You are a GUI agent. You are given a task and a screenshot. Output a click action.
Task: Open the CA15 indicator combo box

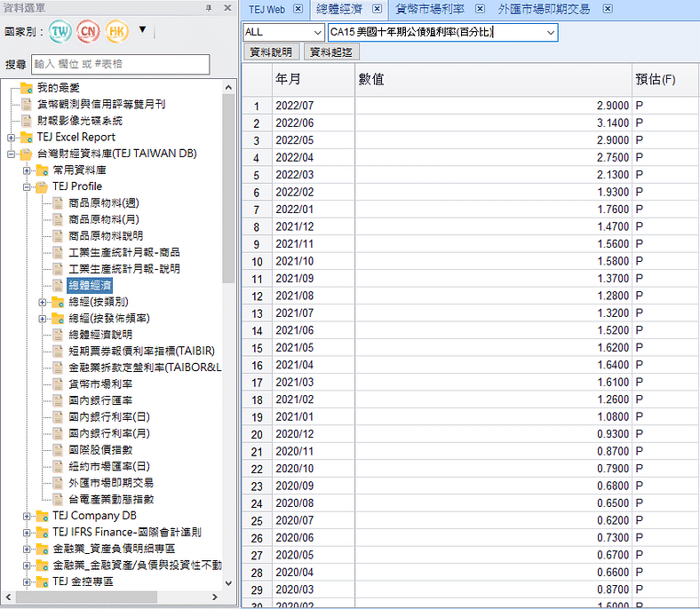(551, 32)
